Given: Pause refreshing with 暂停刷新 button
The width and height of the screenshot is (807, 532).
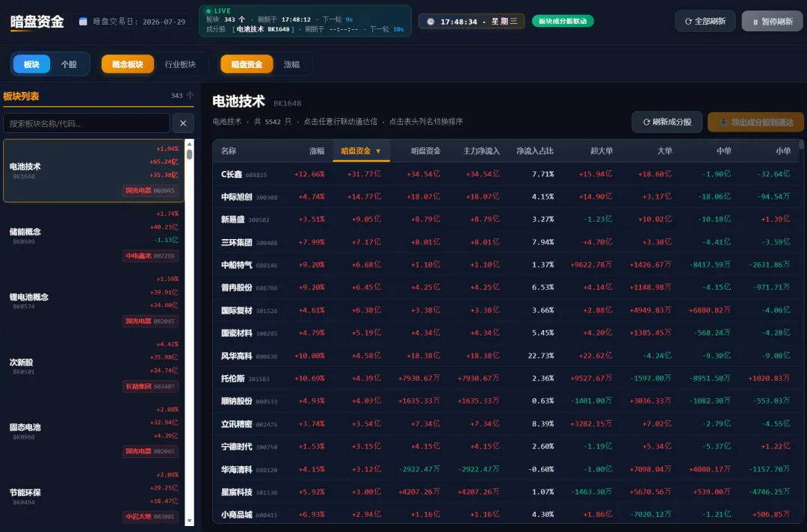Looking at the screenshot, I should (x=772, y=21).
